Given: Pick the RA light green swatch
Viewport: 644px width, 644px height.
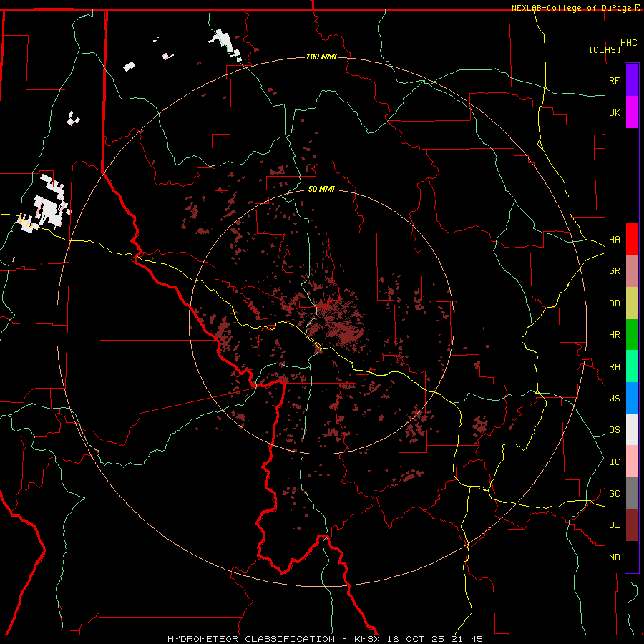Looking at the screenshot, I should [x=632, y=366].
